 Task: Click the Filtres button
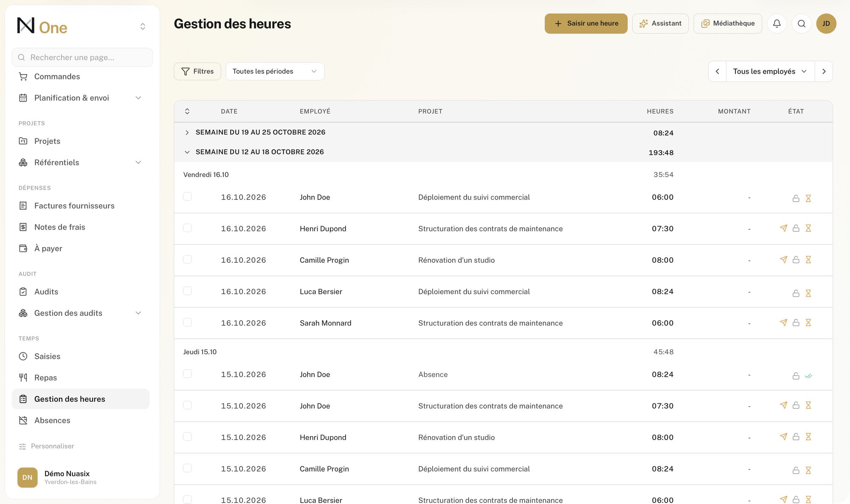pos(197,71)
